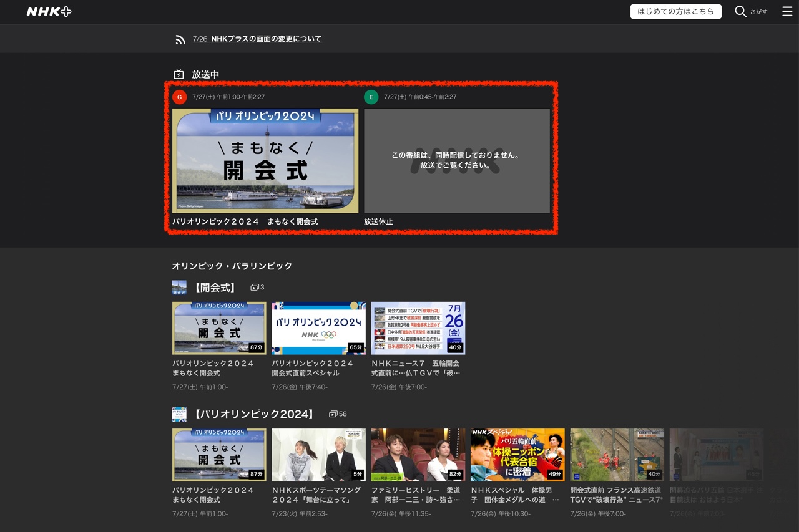Open the 【パリオリンピック2024】 playlist heading
This screenshot has width=799, height=532.
[x=254, y=414]
